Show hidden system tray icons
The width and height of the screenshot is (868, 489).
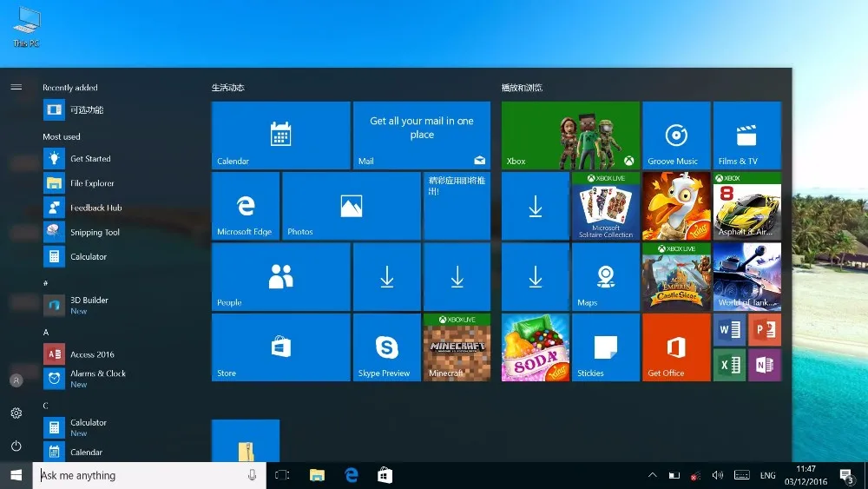coord(653,475)
